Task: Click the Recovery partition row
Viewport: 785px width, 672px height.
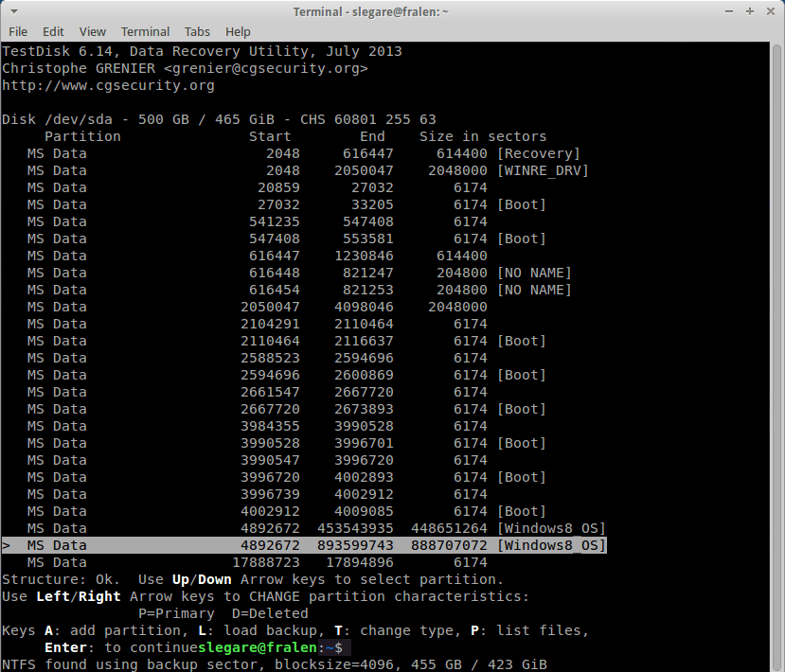Action: click(303, 153)
